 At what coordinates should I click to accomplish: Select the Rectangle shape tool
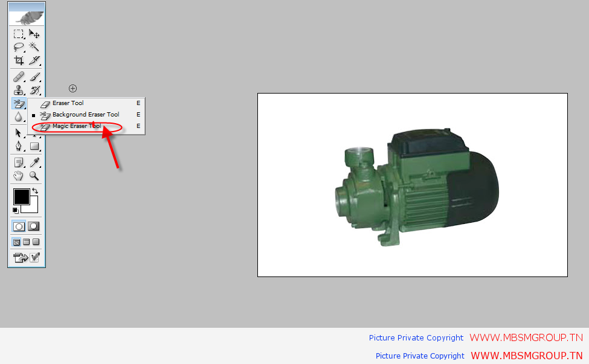tap(34, 146)
